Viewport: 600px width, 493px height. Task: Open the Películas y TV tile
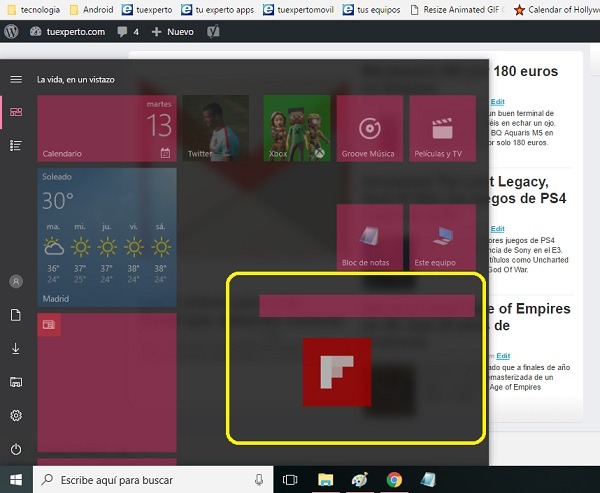click(442, 128)
